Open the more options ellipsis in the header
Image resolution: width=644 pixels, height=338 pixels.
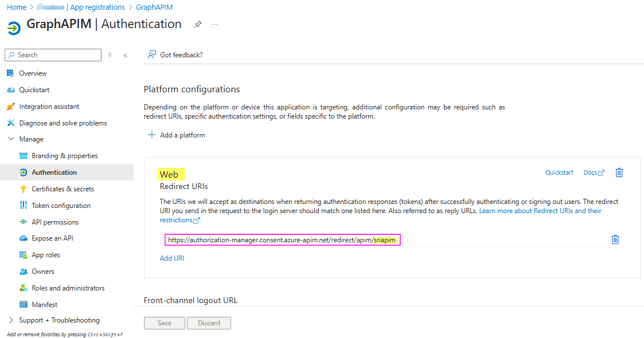pyautogui.click(x=215, y=24)
